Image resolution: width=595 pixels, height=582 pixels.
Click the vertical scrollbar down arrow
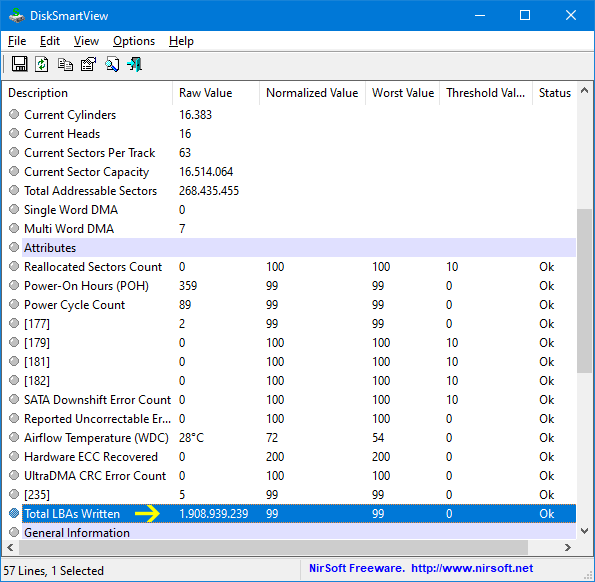584,530
